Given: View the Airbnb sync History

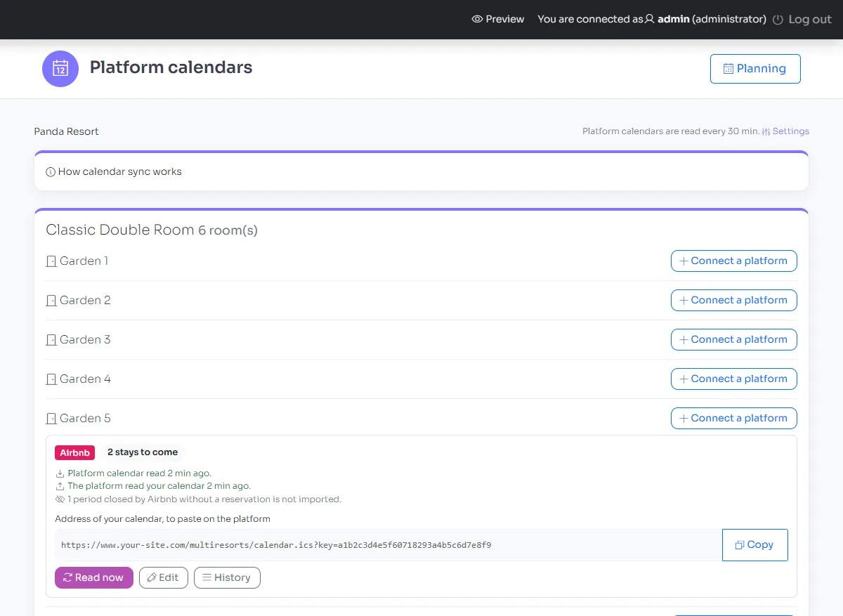Looking at the screenshot, I should [x=227, y=577].
